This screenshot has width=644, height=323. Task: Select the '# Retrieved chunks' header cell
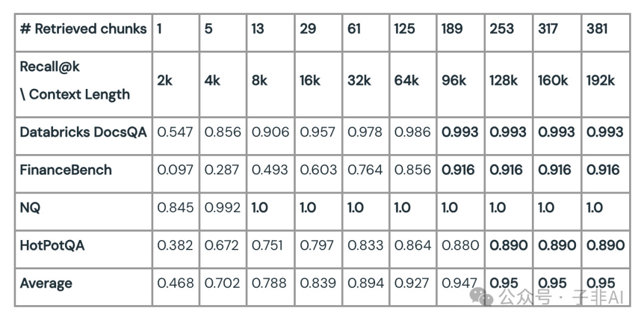click(x=83, y=29)
